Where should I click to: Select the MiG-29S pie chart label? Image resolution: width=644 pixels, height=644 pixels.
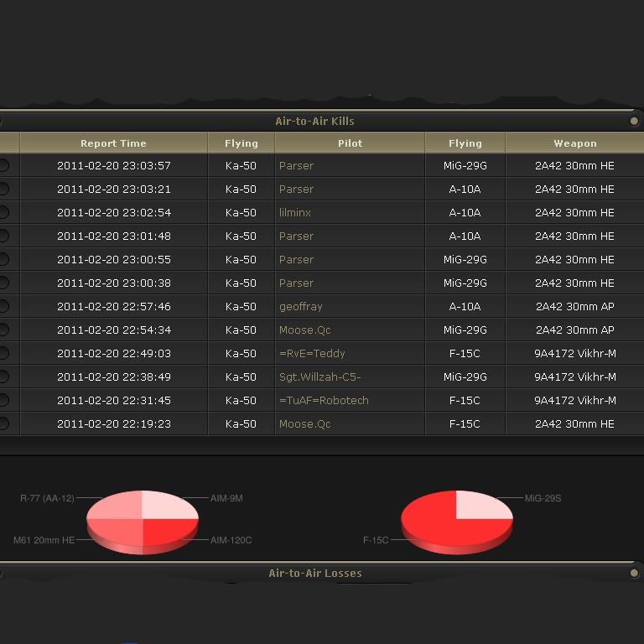pos(543,498)
